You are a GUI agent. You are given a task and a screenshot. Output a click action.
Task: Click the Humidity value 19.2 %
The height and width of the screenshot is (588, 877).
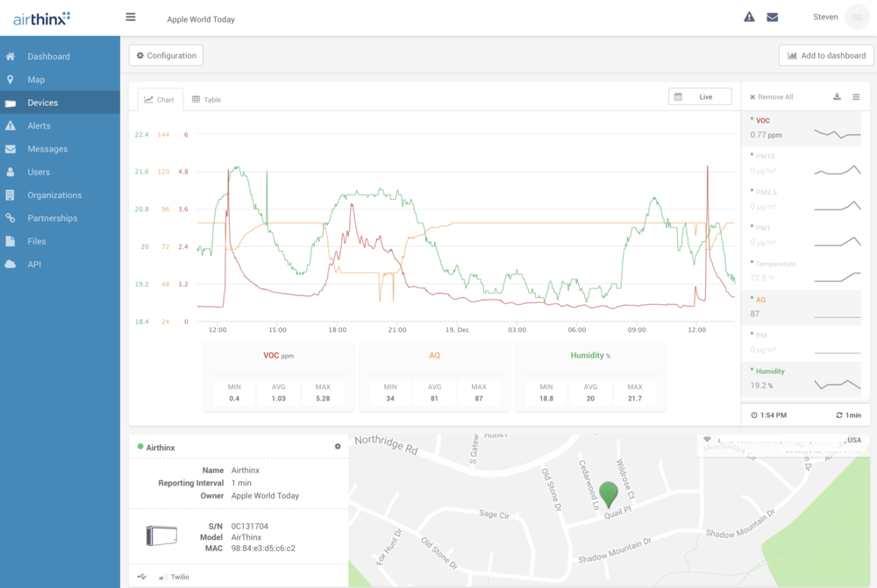coord(762,386)
